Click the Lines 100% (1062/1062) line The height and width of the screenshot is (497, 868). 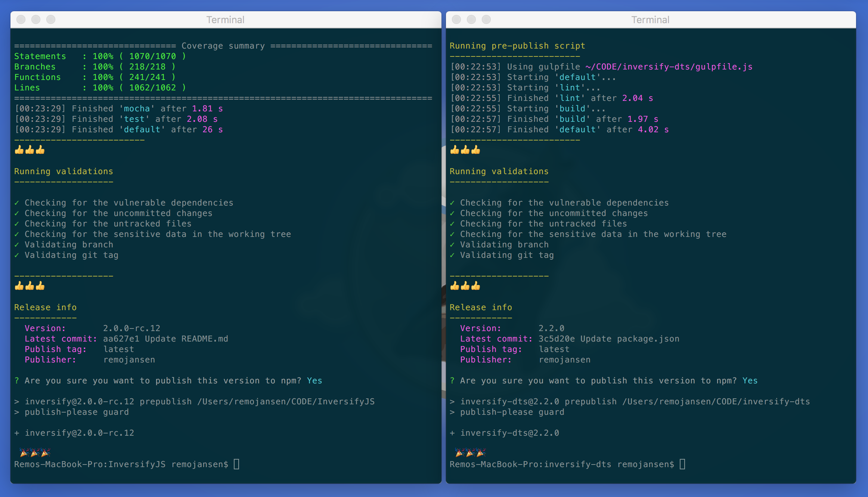pos(100,88)
